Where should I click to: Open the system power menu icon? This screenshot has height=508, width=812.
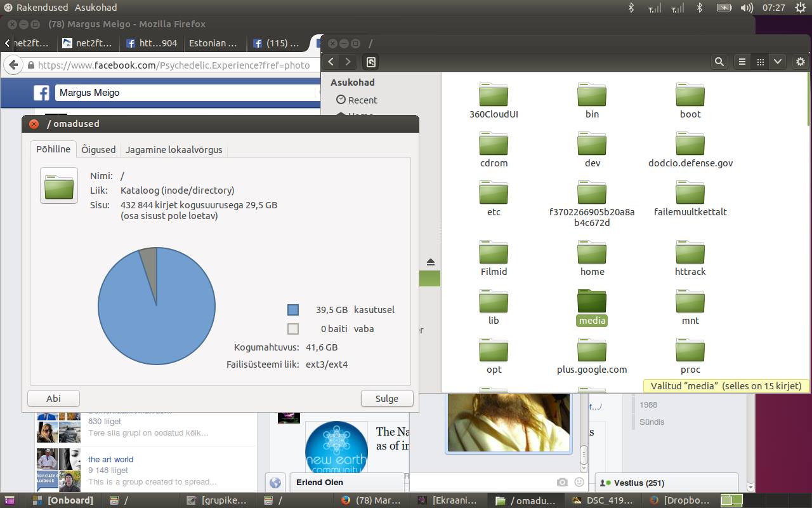tap(801, 8)
